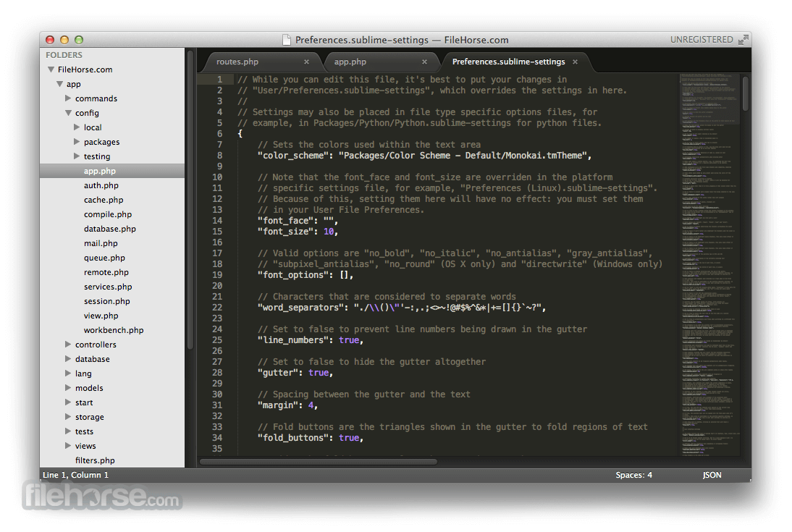
Task: Expand the local folder
Action: tap(77, 127)
